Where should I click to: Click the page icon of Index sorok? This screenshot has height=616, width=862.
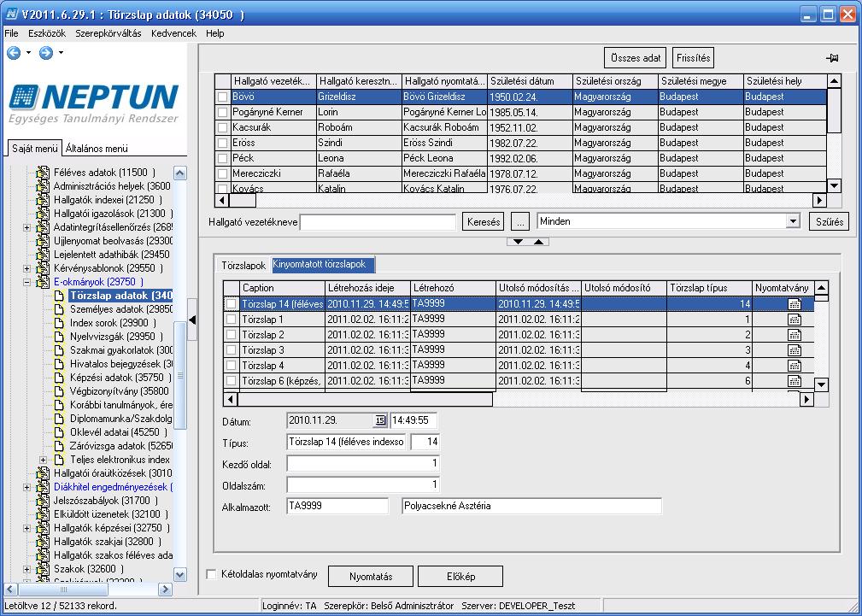click(x=59, y=323)
